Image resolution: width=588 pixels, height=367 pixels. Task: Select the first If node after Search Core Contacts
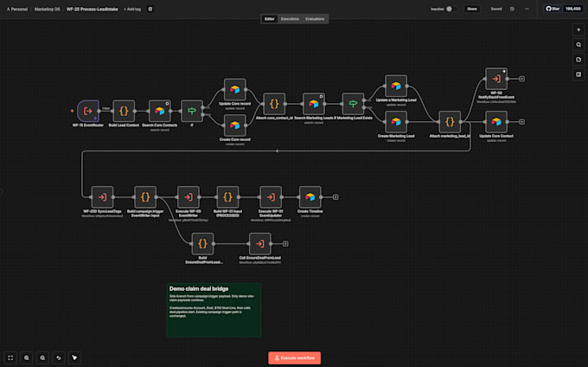click(x=192, y=111)
